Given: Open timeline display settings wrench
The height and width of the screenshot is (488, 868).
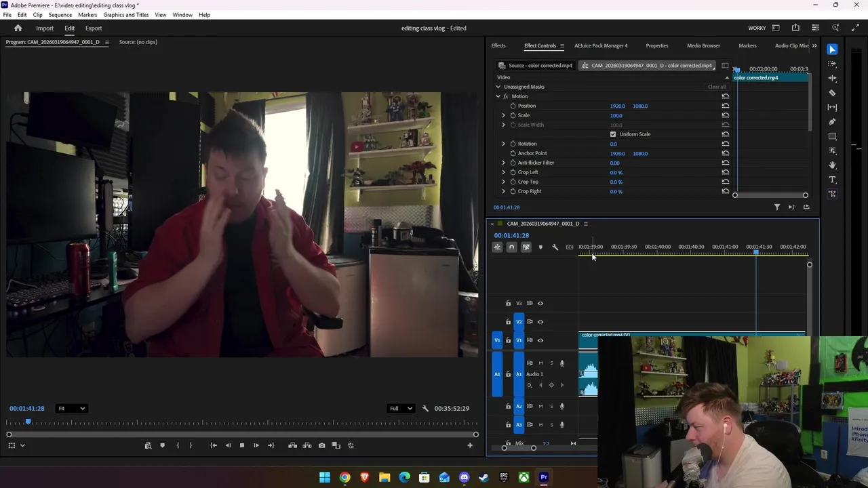Looking at the screenshot, I should [x=555, y=247].
